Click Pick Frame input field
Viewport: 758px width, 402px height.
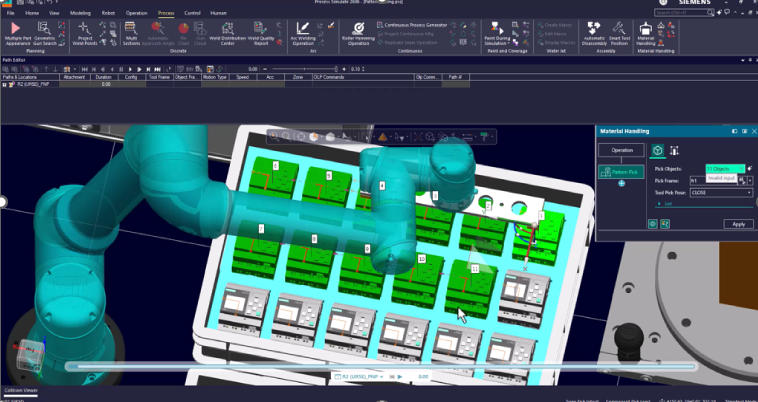714,180
